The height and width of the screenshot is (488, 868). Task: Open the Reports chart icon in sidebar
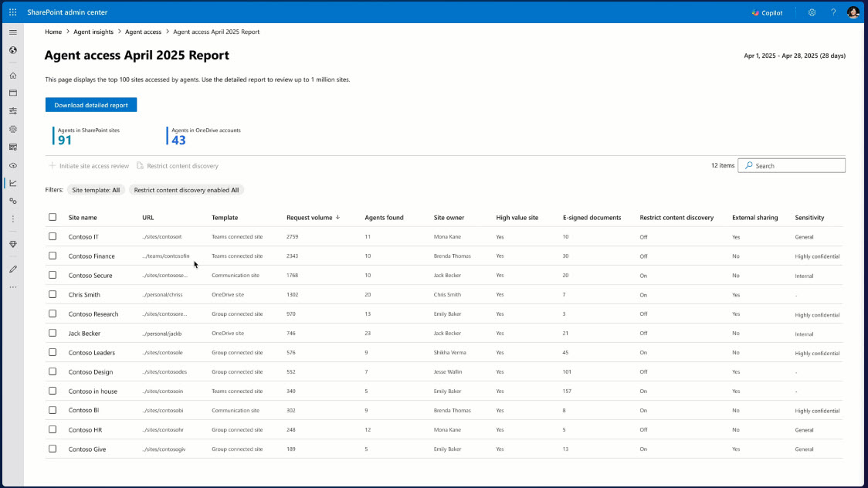(x=12, y=183)
